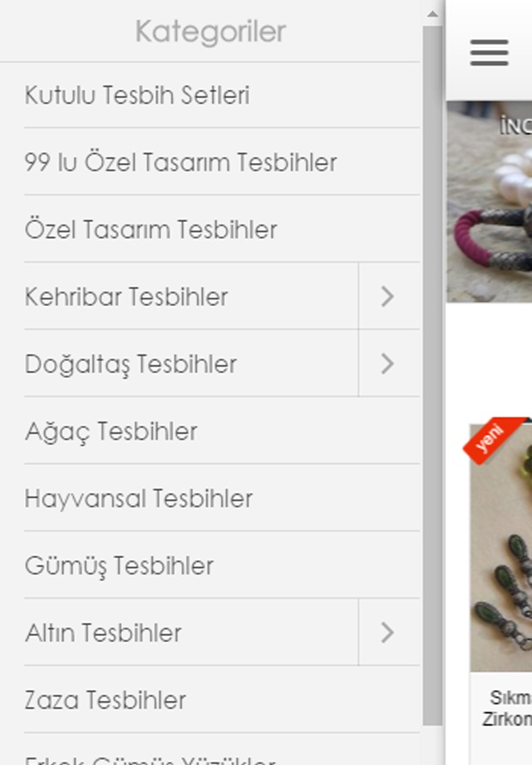Expand the Altın Tesbihler submenu arrow
The image size is (532, 765).
[389, 632]
